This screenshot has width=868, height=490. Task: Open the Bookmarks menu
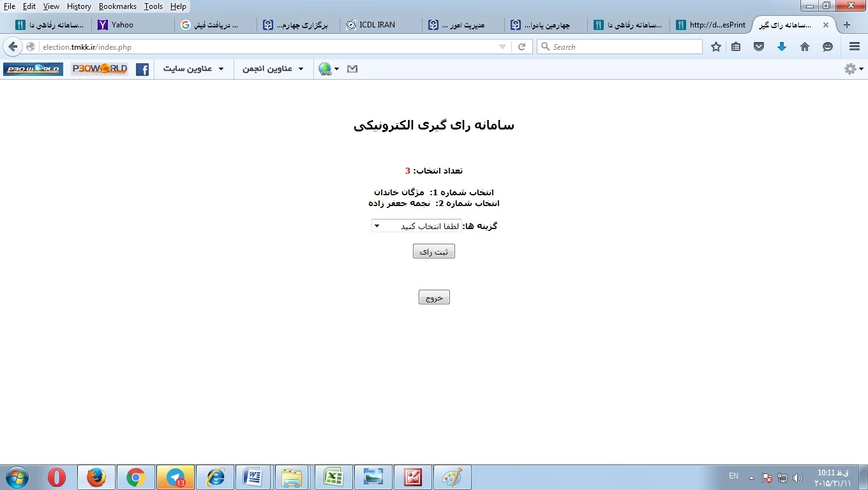[117, 6]
